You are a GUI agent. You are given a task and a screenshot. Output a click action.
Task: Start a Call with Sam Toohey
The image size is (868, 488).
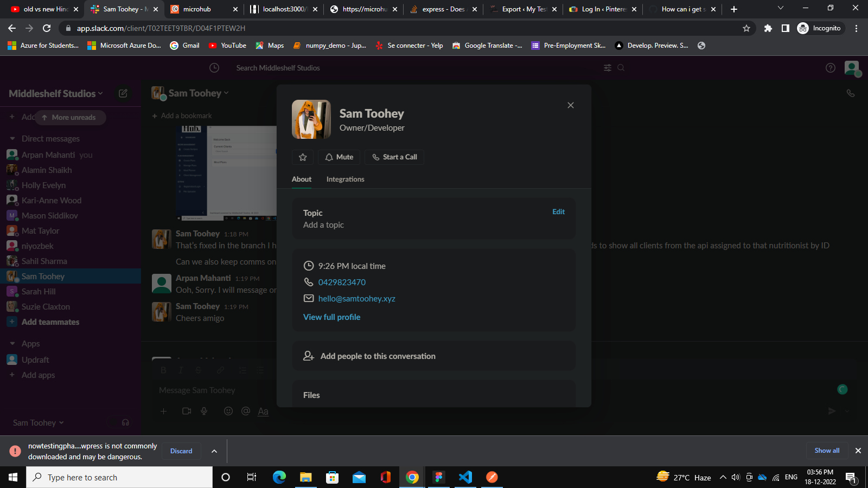tap(394, 157)
